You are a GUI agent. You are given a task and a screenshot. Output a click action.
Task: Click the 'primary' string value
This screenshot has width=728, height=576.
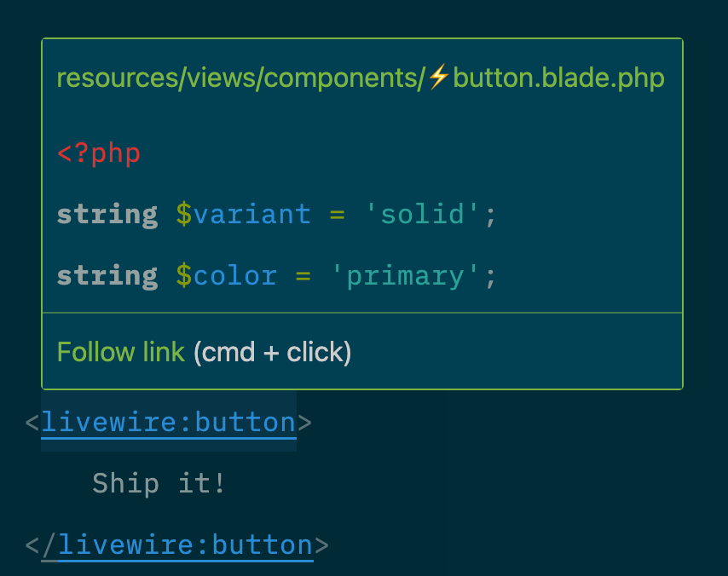(x=406, y=275)
